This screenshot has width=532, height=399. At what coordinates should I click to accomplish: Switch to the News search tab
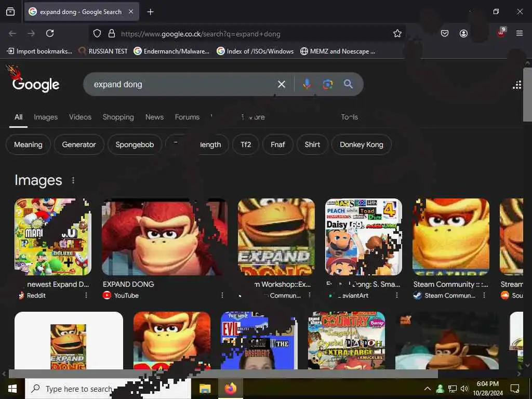click(x=154, y=117)
